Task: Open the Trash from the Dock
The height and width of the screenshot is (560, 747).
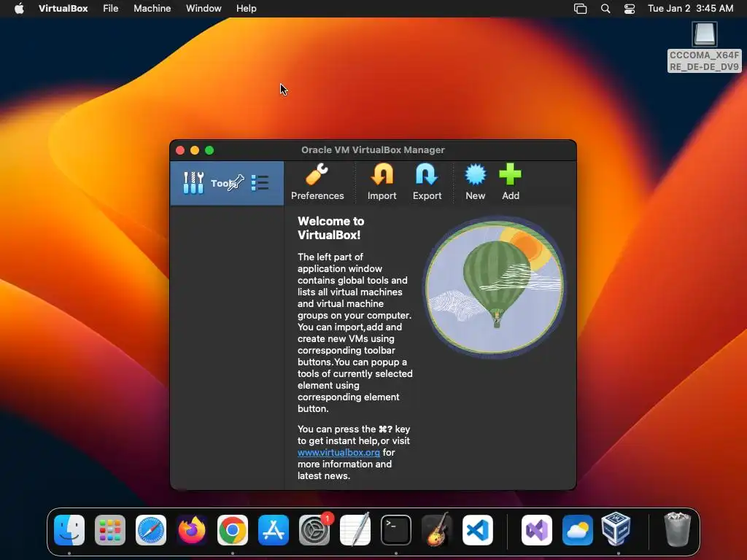Action: (x=677, y=529)
